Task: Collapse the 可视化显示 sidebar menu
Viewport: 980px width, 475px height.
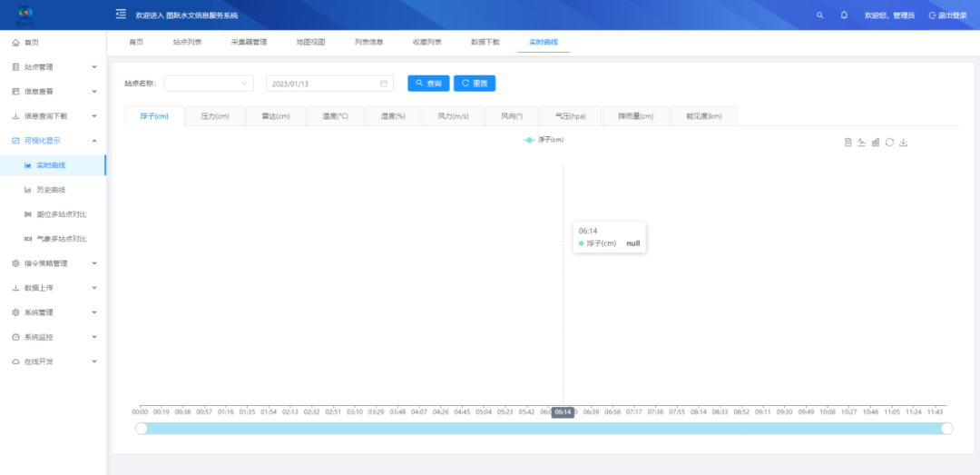Action: click(53, 141)
